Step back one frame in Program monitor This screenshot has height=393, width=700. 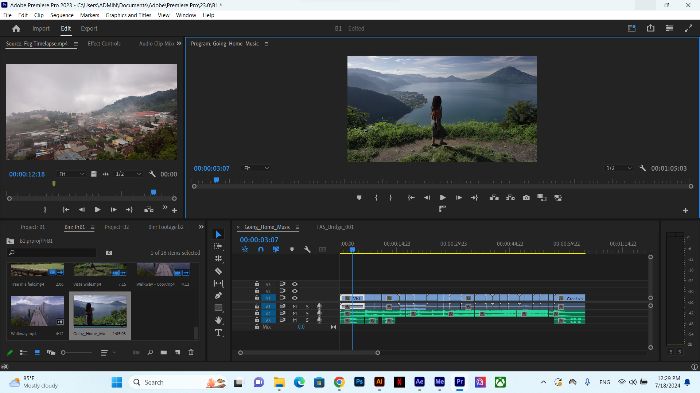click(x=427, y=197)
